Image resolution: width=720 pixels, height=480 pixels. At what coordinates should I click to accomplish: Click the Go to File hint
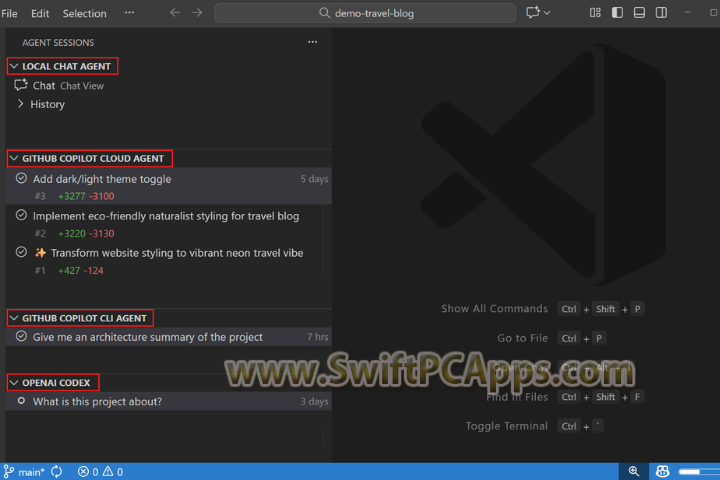[x=523, y=338]
